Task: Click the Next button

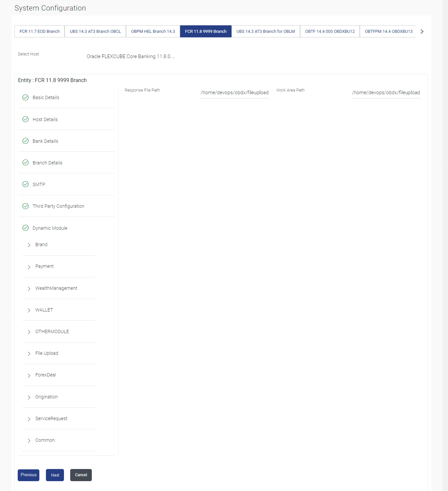Action: pos(55,475)
